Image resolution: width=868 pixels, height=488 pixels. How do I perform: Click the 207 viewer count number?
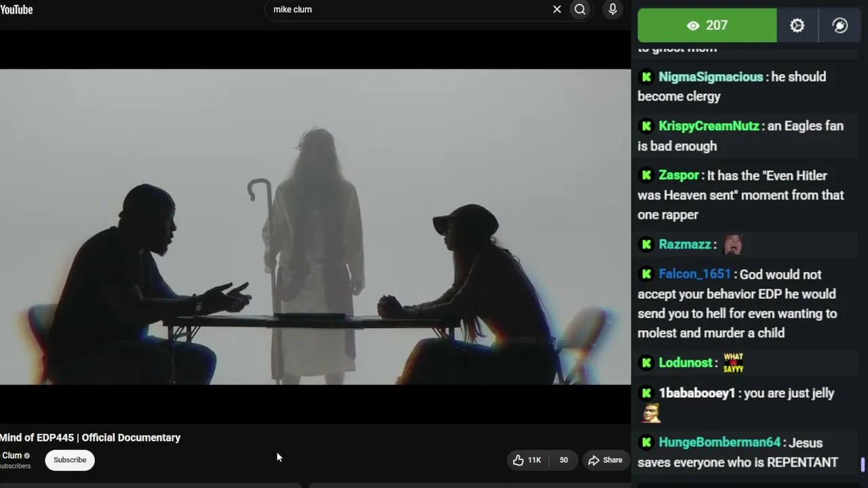click(x=717, y=26)
